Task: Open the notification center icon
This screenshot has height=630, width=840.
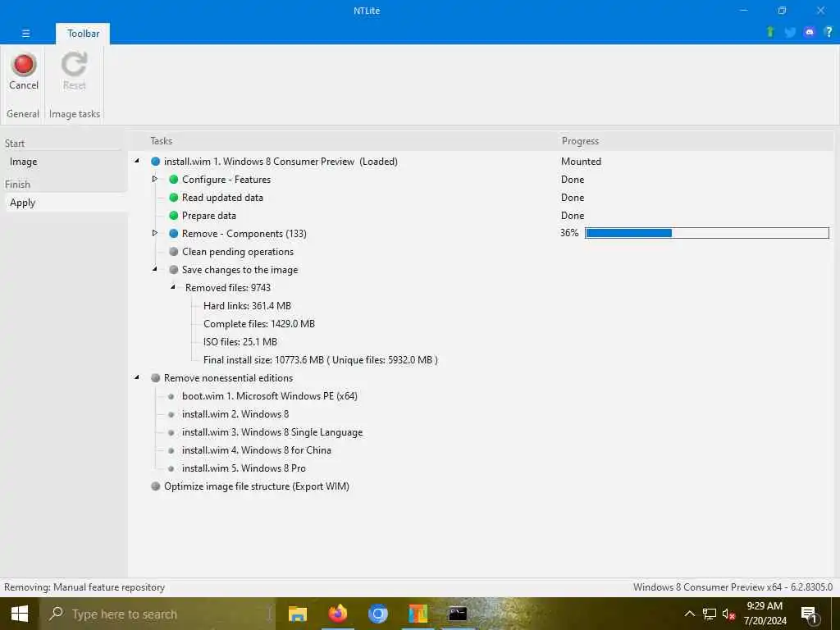Action: click(809, 614)
